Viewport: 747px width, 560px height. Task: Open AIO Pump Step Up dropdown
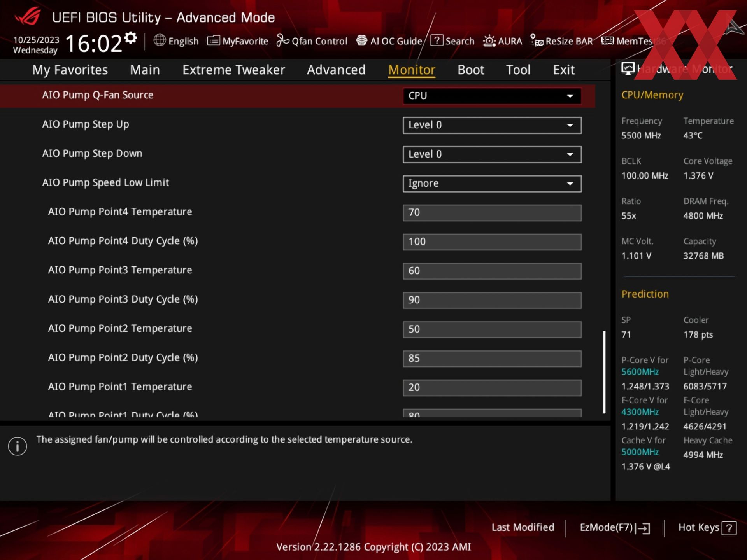[x=492, y=125]
